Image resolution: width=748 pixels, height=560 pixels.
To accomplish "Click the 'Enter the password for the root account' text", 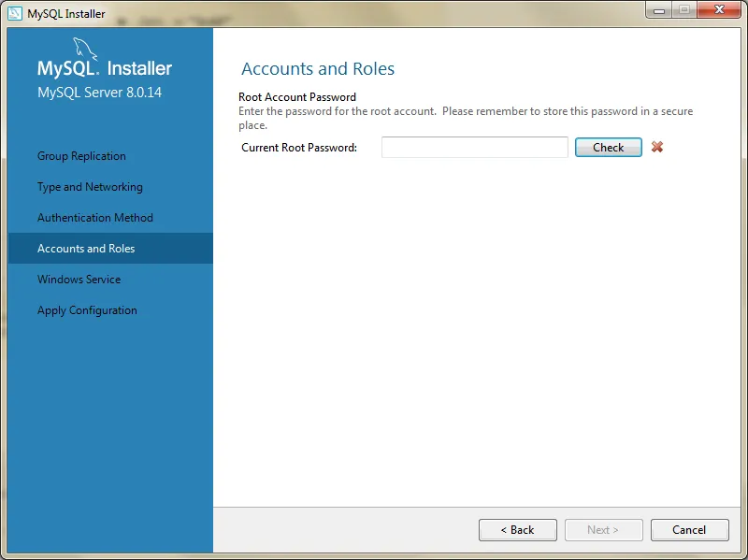I will pyautogui.click(x=338, y=111).
